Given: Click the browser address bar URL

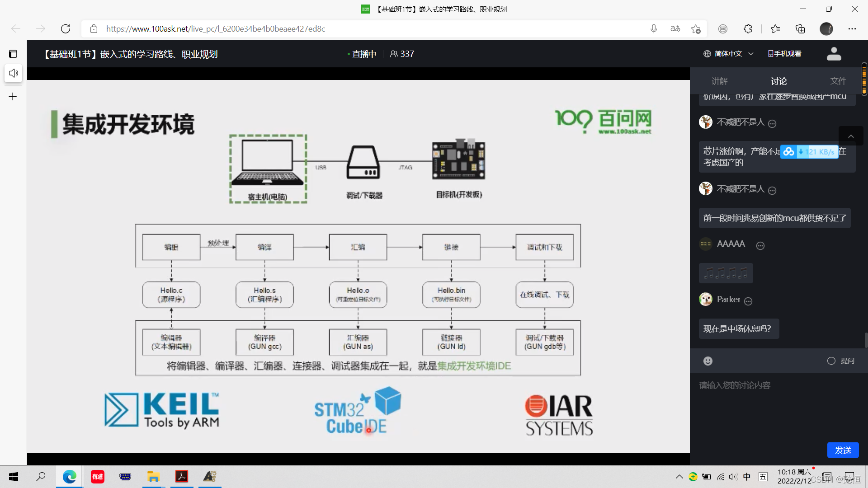Looking at the screenshot, I should (x=216, y=29).
